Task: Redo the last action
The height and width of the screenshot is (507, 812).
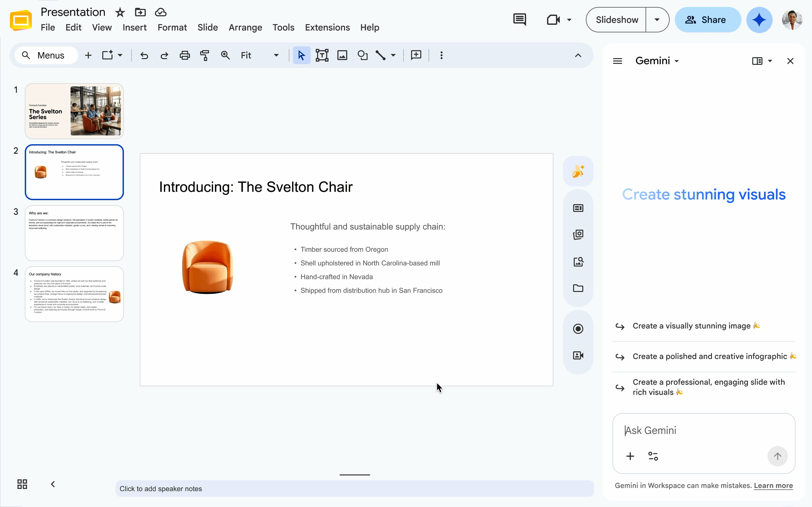Action: click(164, 55)
